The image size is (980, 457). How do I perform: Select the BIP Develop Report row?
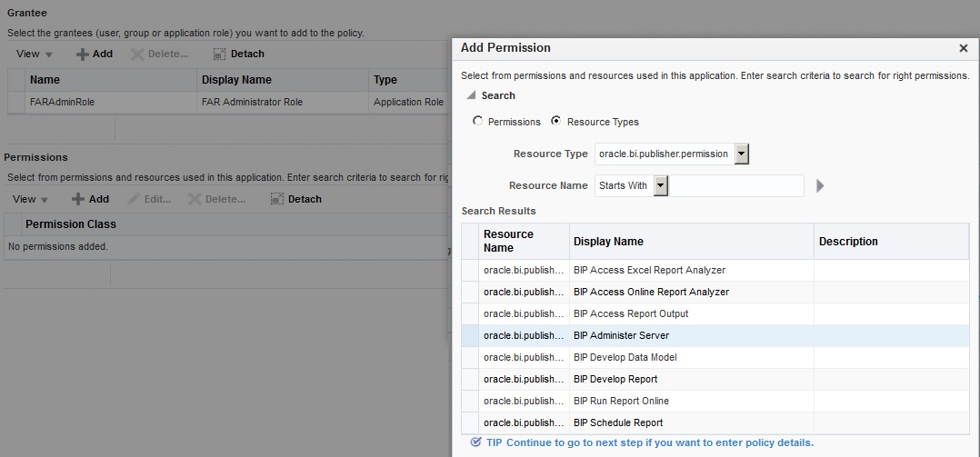click(615, 379)
